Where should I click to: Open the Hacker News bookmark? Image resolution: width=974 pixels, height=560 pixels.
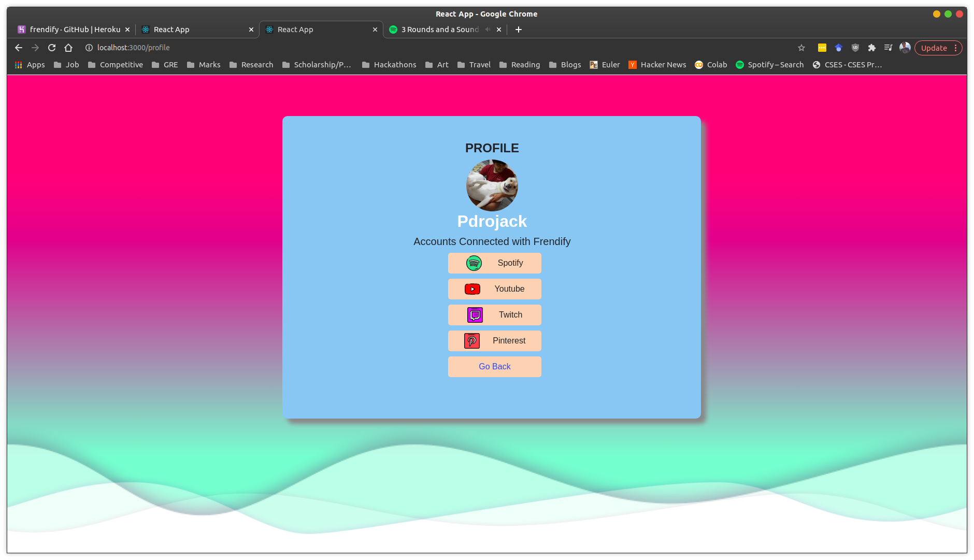657,65
